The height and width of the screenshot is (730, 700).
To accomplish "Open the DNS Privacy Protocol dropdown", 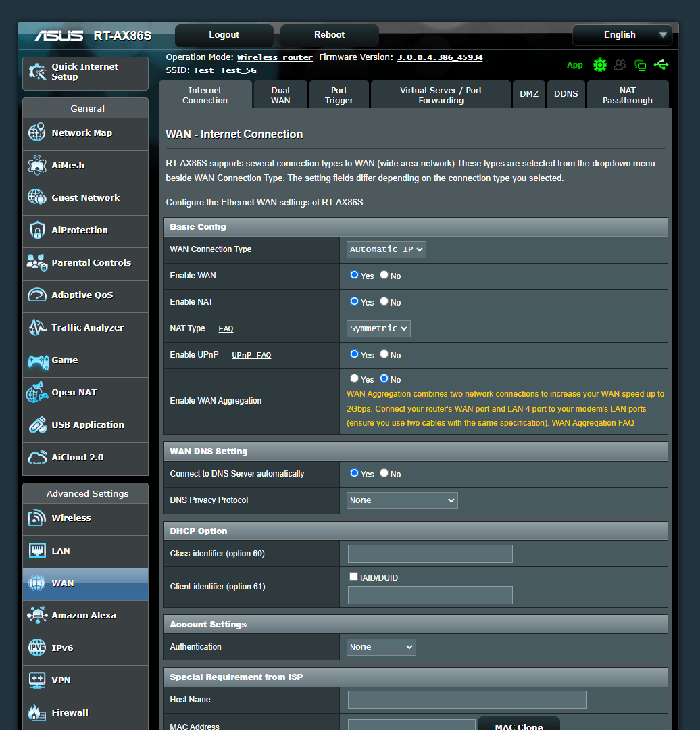I will [x=402, y=500].
